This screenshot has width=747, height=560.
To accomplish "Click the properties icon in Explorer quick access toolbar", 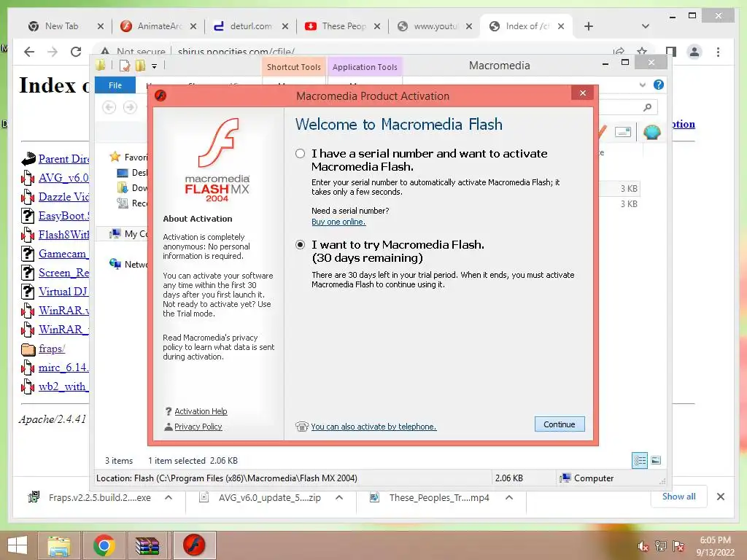I will pos(125,66).
